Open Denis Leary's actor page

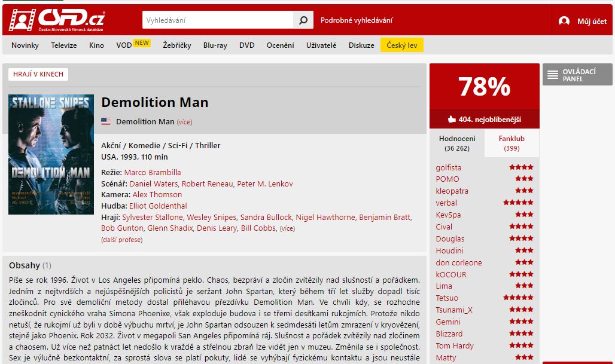point(217,228)
